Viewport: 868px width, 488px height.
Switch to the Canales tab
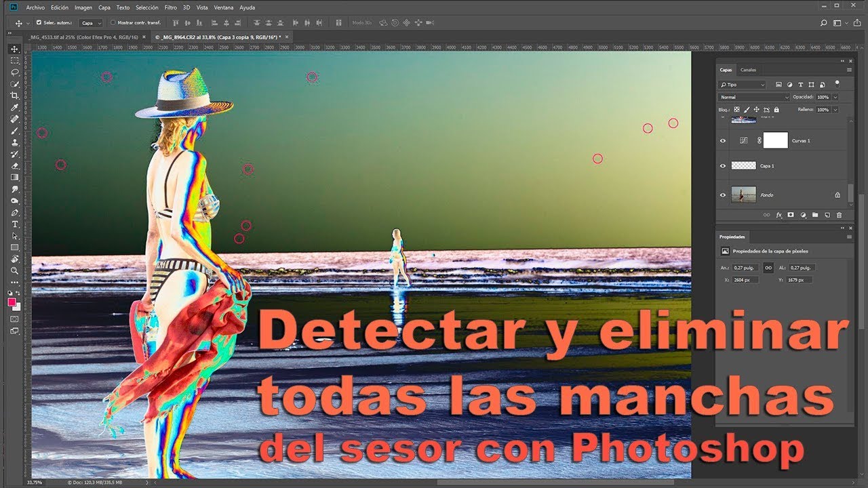(x=748, y=70)
